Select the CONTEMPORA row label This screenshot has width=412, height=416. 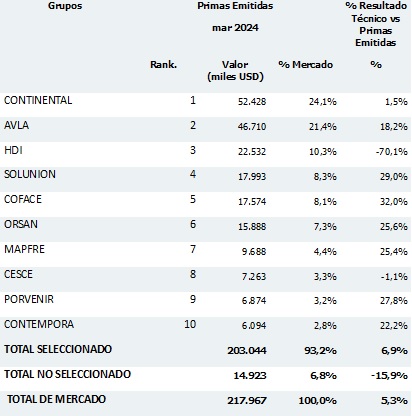(x=39, y=324)
